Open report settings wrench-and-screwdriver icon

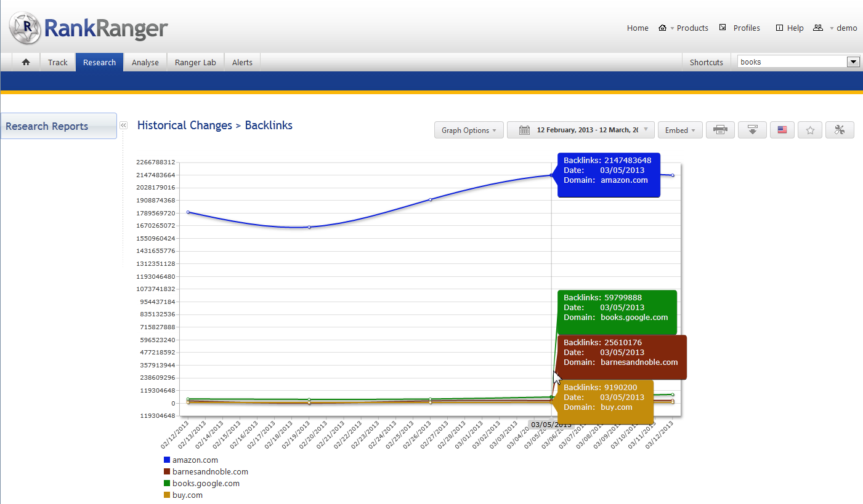click(x=840, y=130)
